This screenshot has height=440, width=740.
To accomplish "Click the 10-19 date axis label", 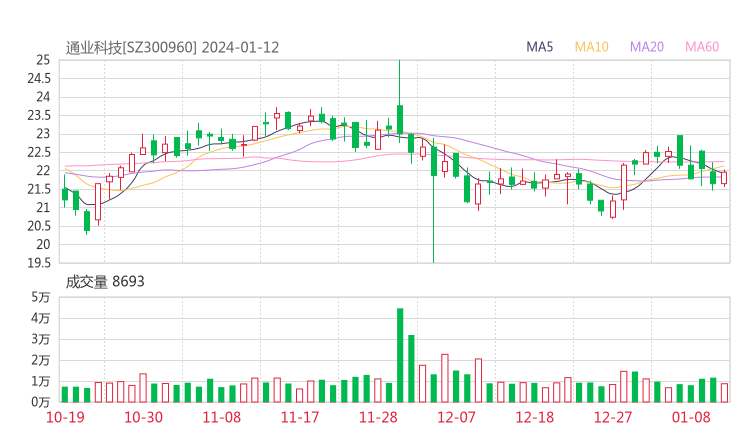I will point(65,417).
